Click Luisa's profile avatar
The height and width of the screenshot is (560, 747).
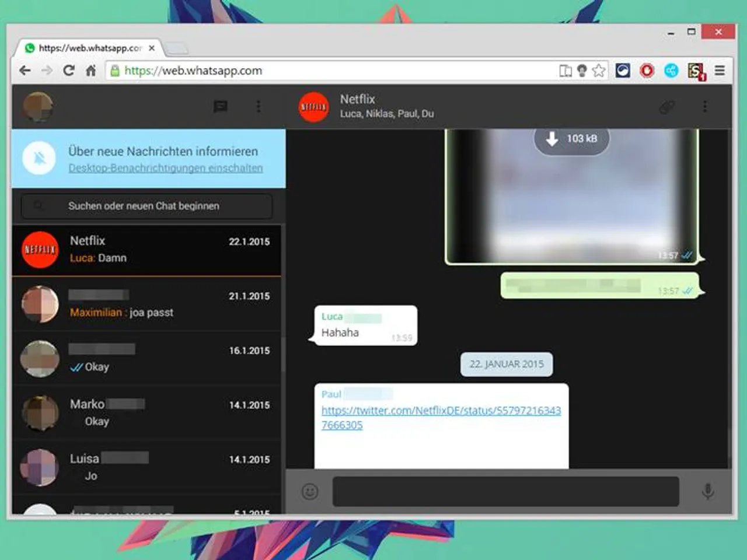(x=40, y=467)
